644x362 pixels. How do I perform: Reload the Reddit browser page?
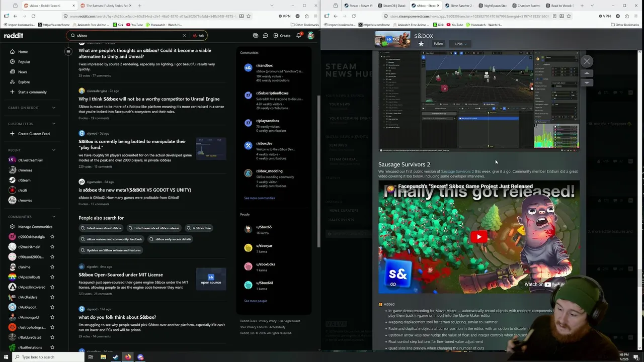tap(33, 16)
